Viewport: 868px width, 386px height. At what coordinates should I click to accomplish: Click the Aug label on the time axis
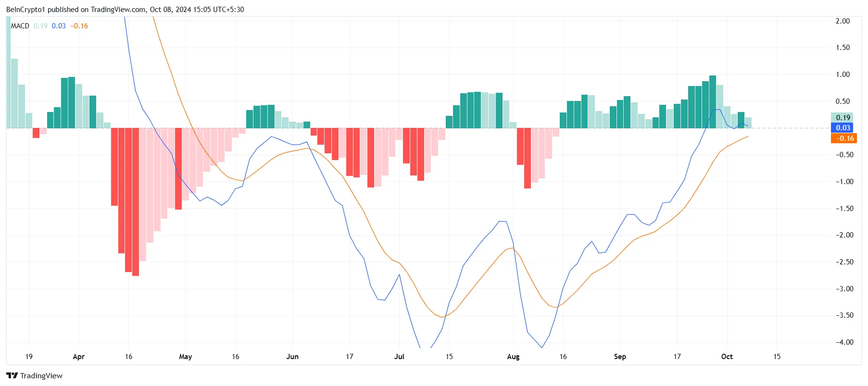pyautogui.click(x=513, y=357)
